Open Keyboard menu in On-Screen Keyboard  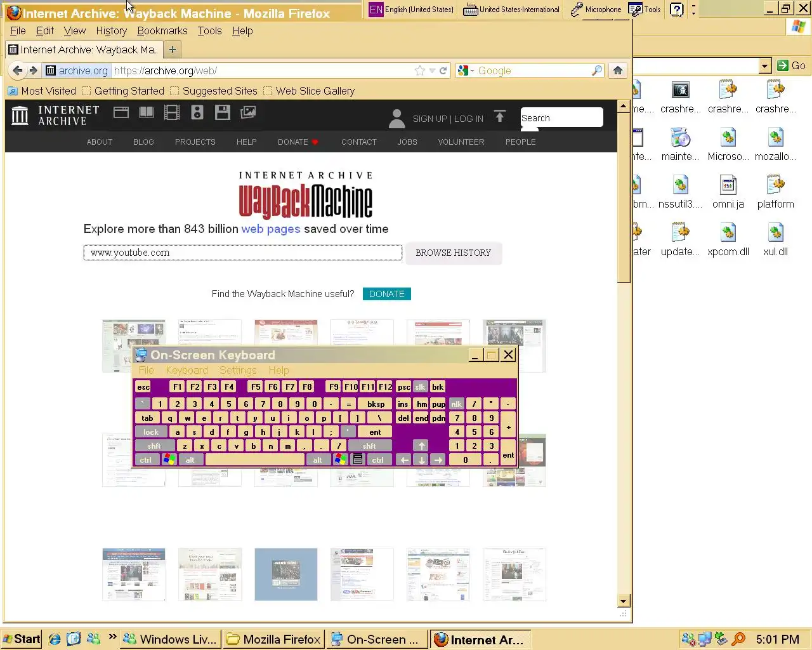pos(187,370)
